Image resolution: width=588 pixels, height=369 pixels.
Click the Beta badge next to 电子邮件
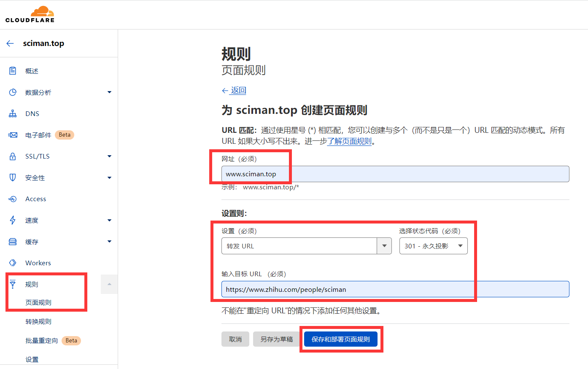click(65, 135)
